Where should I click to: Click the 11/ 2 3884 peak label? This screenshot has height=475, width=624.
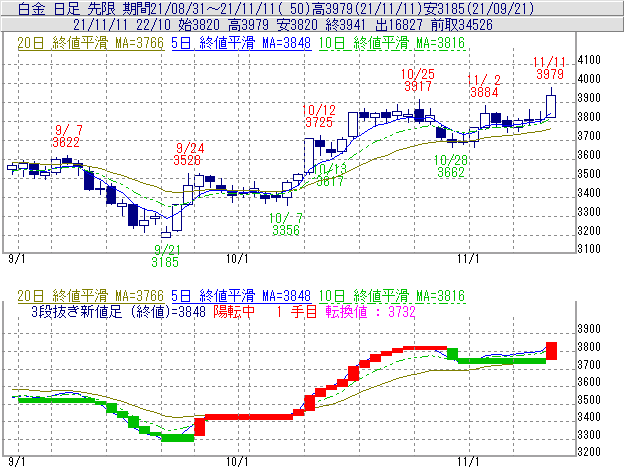[x=484, y=86]
